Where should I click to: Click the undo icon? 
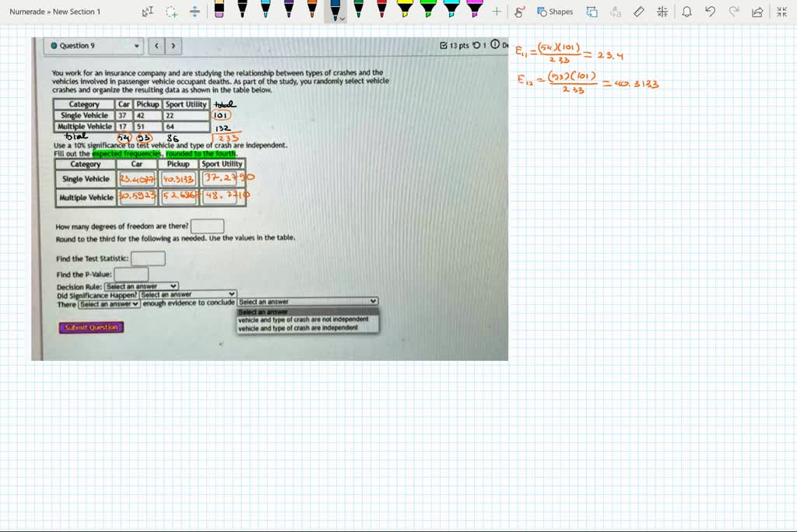tap(709, 11)
